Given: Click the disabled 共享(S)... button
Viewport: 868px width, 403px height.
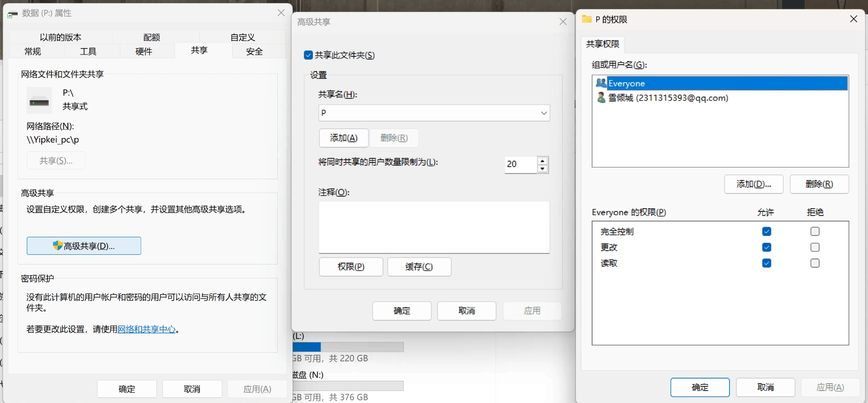Looking at the screenshot, I should click(x=56, y=160).
